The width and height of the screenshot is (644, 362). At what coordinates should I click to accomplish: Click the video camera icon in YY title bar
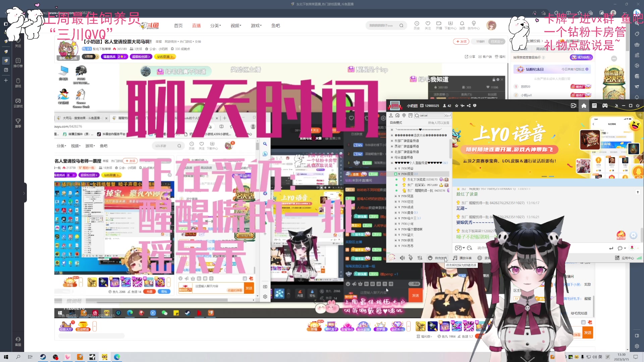[x=573, y=106]
